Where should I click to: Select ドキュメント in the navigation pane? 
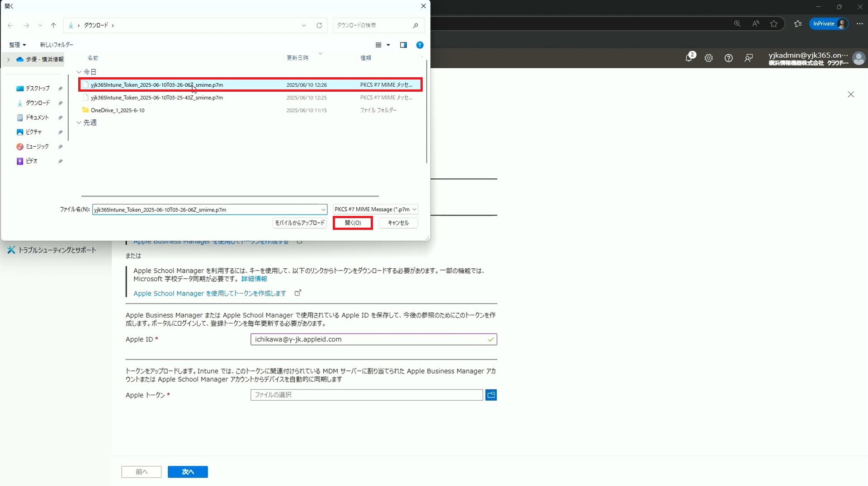point(37,117)
